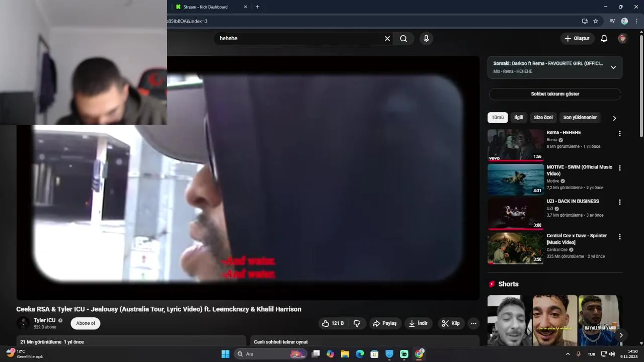
Task: Open UZI - BACK IN BUSINESS thumbnail
Action: click(x=515, y=214)
